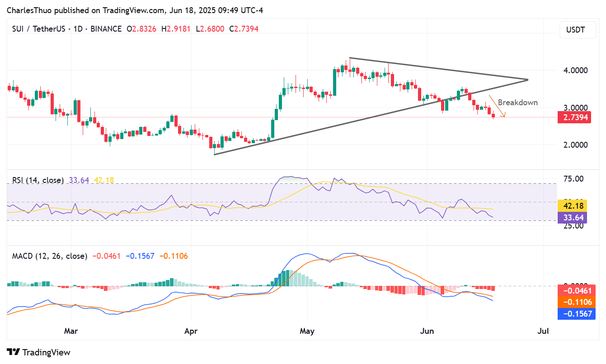Select the red current price tag 2.7394

pyautogui.click(x=576, y=118)
